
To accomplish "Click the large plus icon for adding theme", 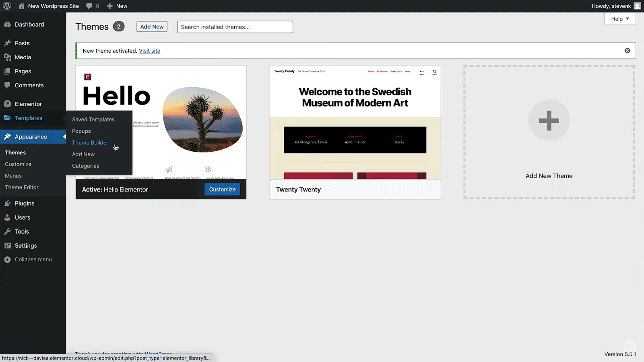I will click(549, 120).
